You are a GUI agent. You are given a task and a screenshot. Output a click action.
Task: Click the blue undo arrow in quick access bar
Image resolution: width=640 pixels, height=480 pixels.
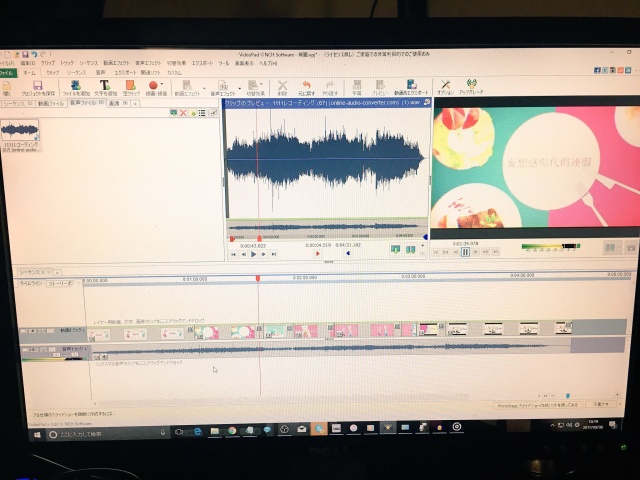tap(34, 54)
